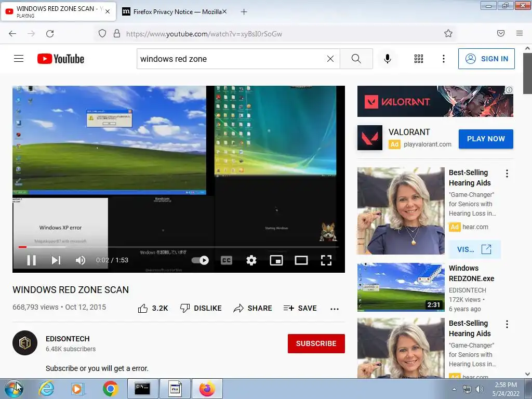Toggle closed captions CC
Image resolution: width=532 pixels, height=399 pixels.
coord(227,260)
